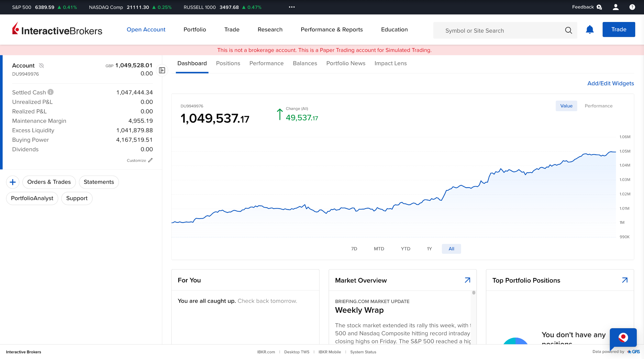Select the Performance chart toggle
The width and height of the screenshot is (644, 359).
coord(598,106)
